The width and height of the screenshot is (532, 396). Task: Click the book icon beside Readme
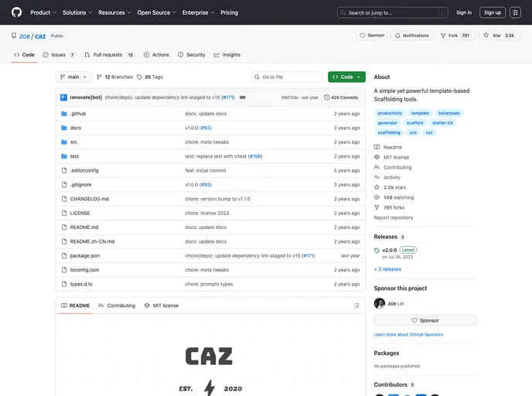point(377,147)
